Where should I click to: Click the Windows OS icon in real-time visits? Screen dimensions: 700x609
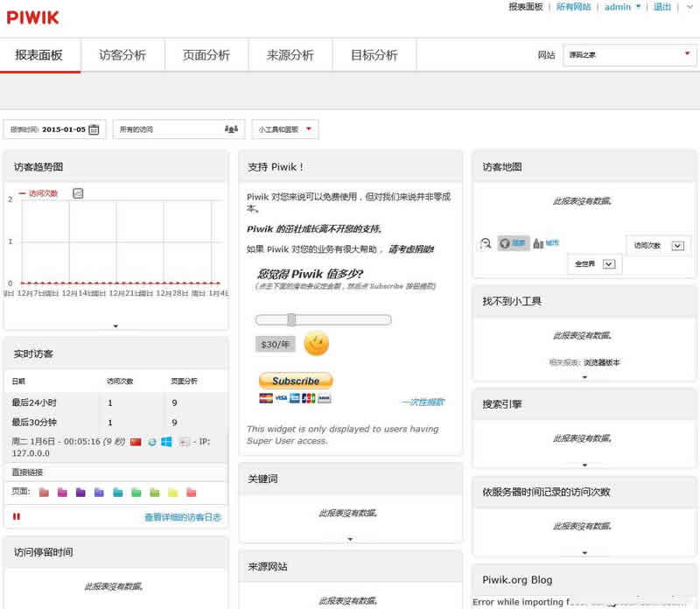pos(165,441)
